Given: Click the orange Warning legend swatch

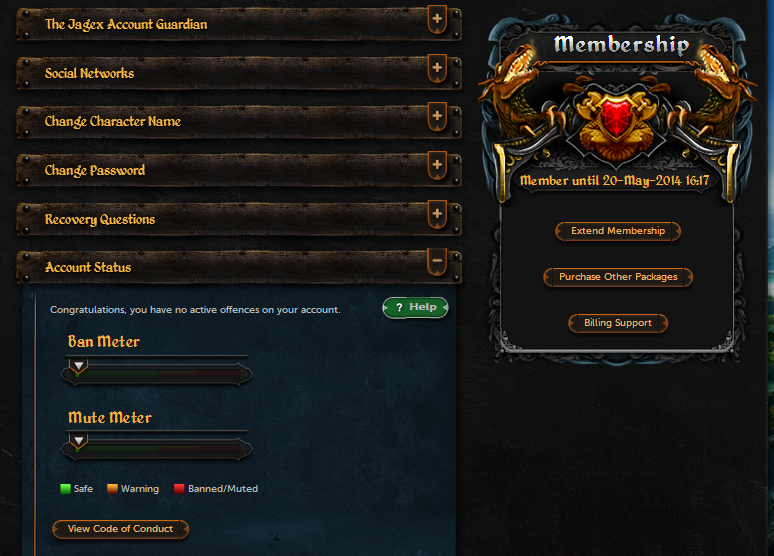Looking at the screenshot, I should coord(113,489).
